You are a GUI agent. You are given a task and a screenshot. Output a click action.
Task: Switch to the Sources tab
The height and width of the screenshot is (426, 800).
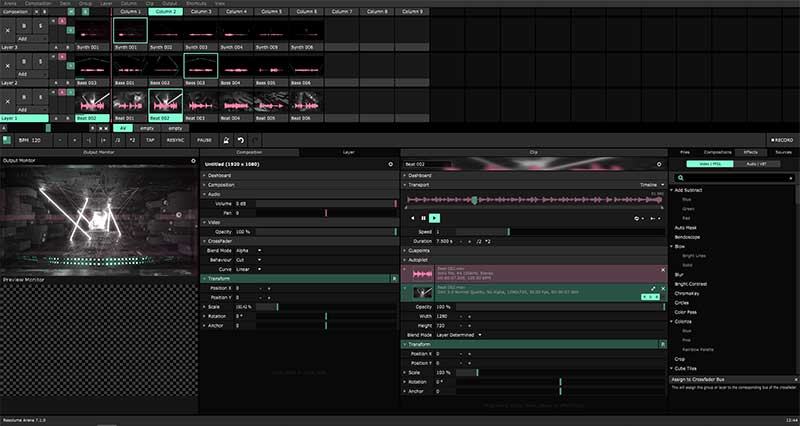click(x=783, y=152)
